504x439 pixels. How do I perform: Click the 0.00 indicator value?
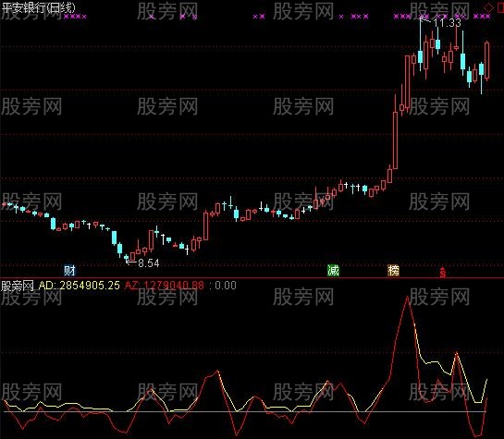[x=226, y=286]
